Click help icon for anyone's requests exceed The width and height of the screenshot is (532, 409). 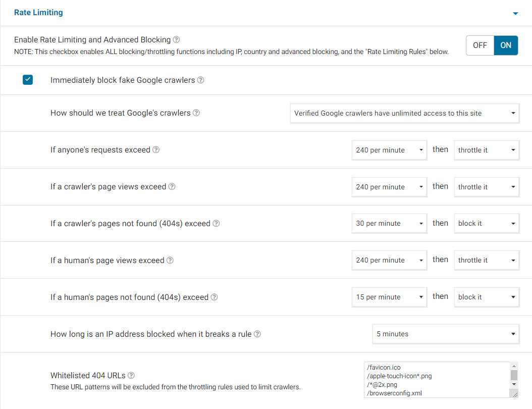tap(156, 150)
